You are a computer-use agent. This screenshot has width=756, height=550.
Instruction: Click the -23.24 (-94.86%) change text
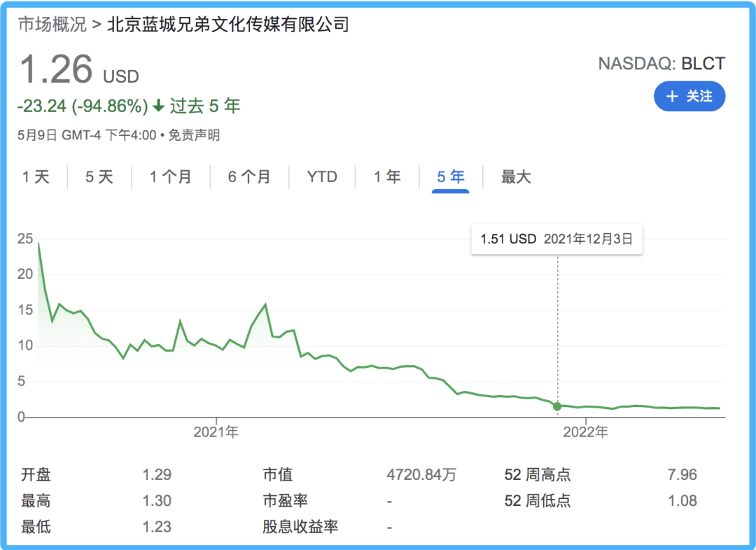pyautogui.click(x=83, y=106)
